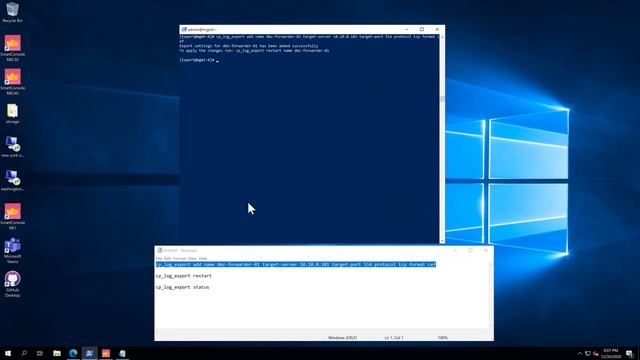This screenshot has width=640, height=360.
Task: Open the speaker volume tray icon
Action: pos(596,353)
